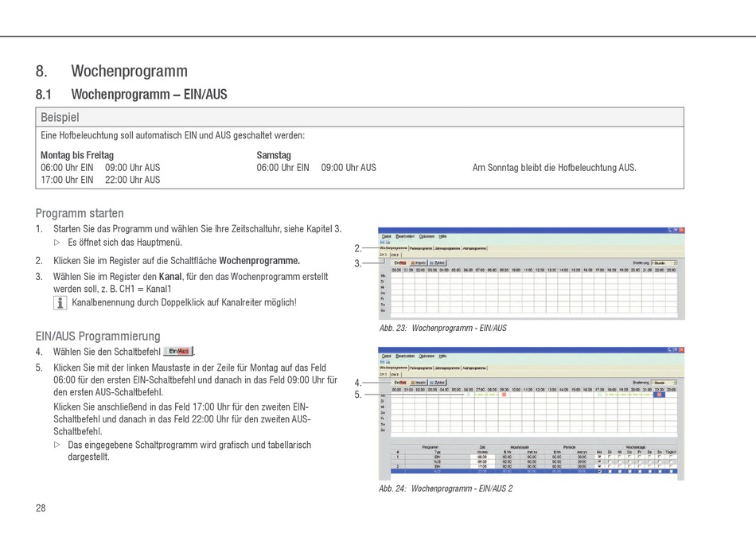Switch to the Astroprogramme tab in Abb. 23
The height and width of the screenshot is (533, 756).
(x=474, y=248)
